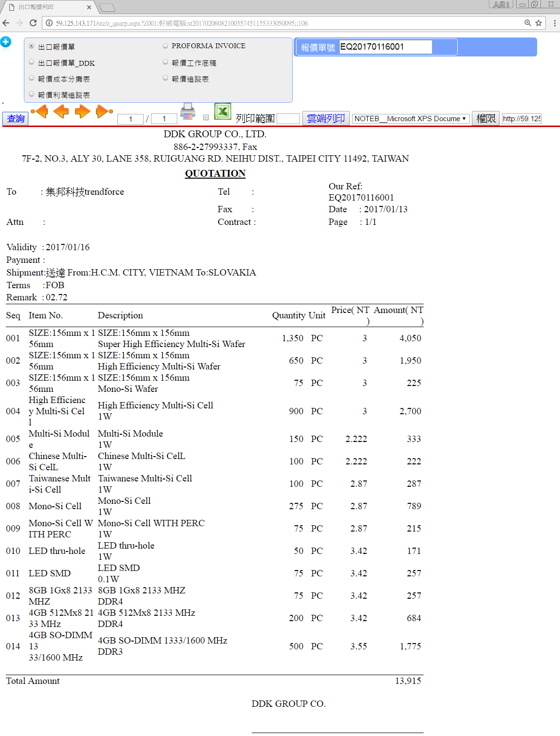This screenshot has width=560, height=736.
Task: Bookmark this page with star icon
Action: point(539,23)
